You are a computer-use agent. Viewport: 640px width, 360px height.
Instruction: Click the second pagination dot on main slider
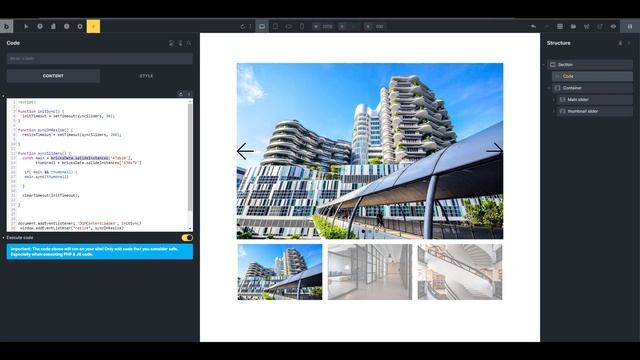[370, 231]
